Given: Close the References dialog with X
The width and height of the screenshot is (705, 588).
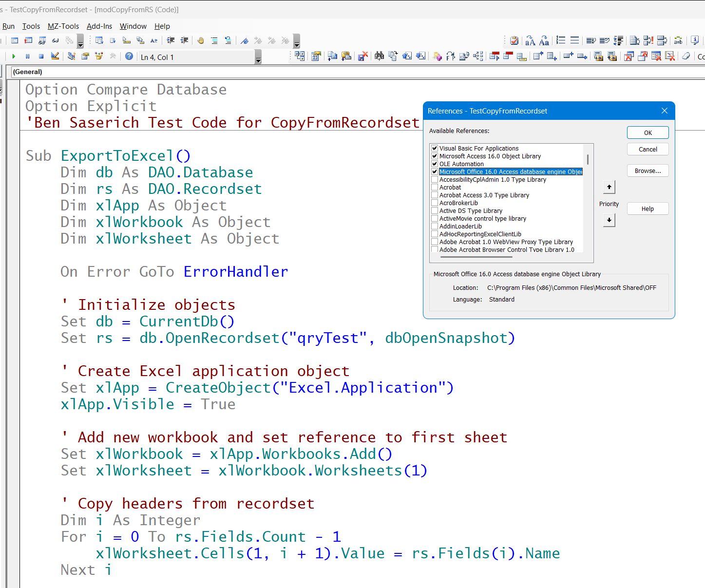Looking at the screenshot, I should pos(665,111).
